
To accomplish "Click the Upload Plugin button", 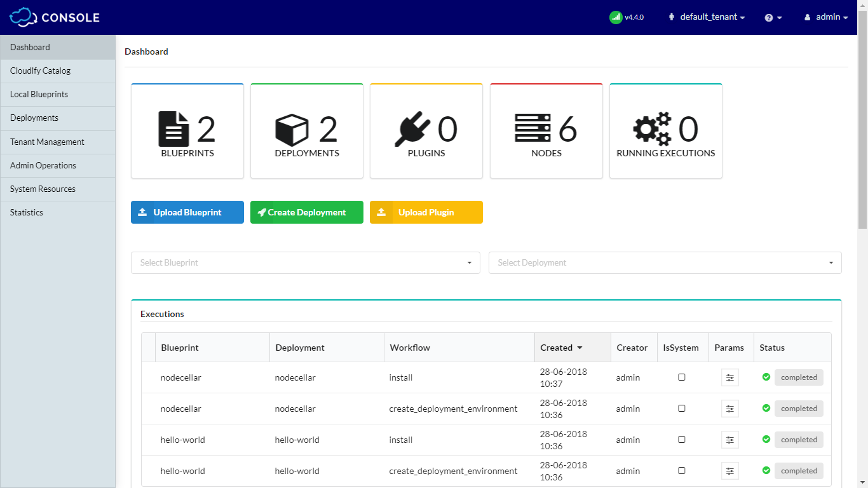I will point(426,212).
